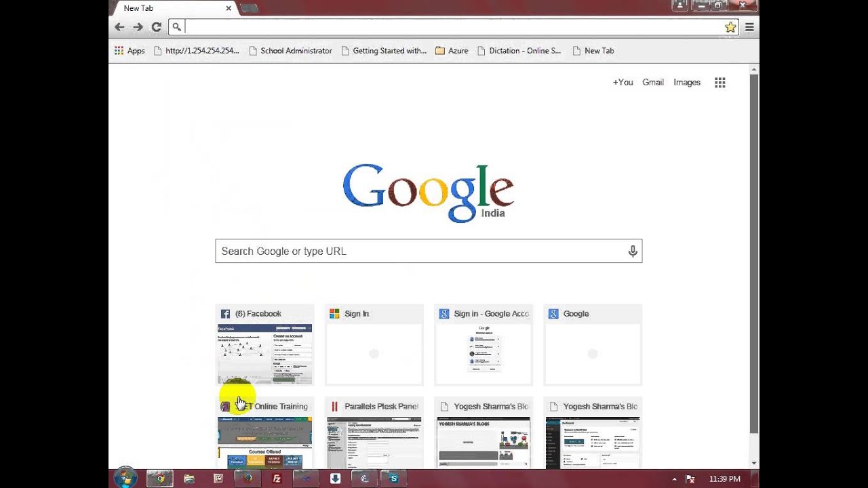Image resolution: width=868 pixels, height=488 pixels.
Task: Open the http://1.254.254.254 bookmark
Action: click(x=196, y=51)
